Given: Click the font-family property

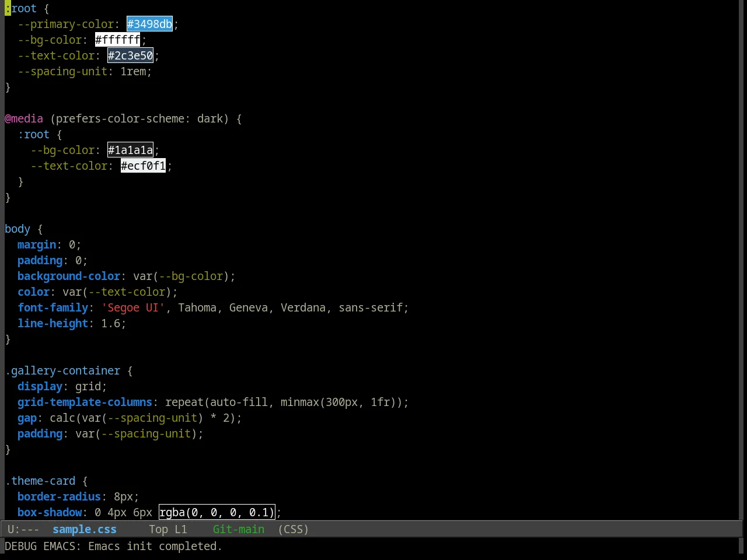Looking at the screenshot, I should [x=53, y=307].
